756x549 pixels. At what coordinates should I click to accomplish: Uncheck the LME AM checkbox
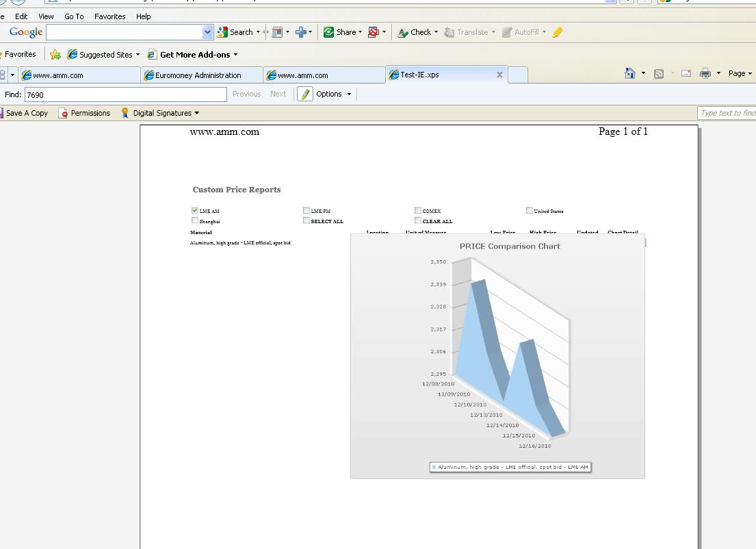point(195,211)
